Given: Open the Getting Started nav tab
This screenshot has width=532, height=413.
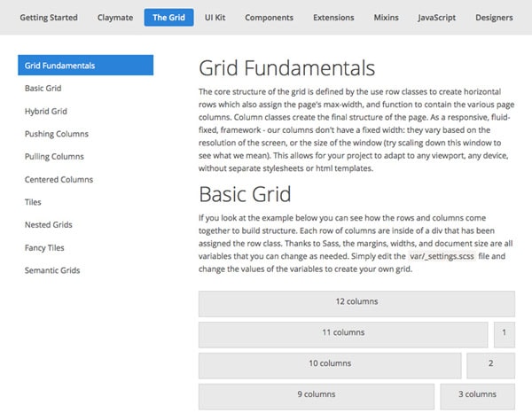Looking at the screenshot, I should (x=49, y=18).
